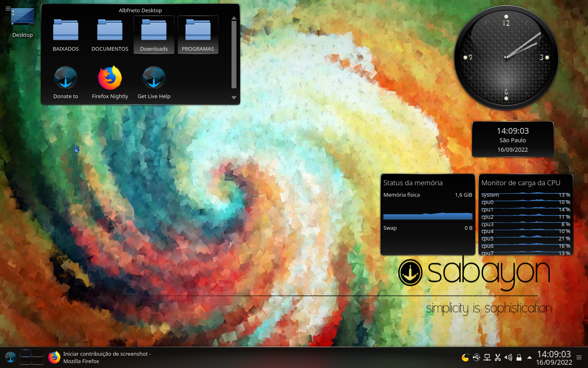Click the taskbar digital clock
This screenshot has width=588, height=368.
(554, 358)
